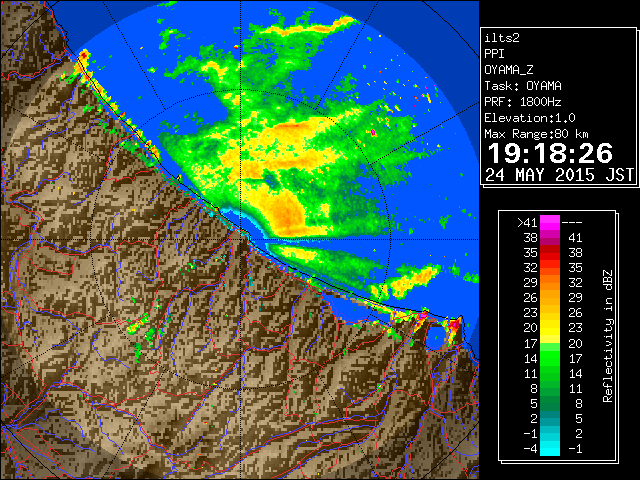Viewport: 640px width, 480px height.
Task: Select the 'Task: OYAMA' line
Action: tap(523, 86)
